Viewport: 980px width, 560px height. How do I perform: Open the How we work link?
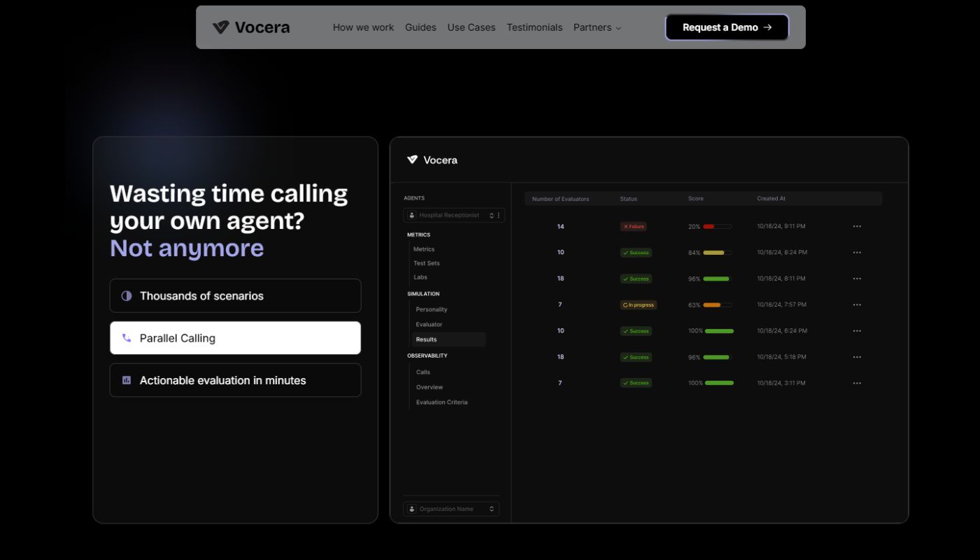363,27
